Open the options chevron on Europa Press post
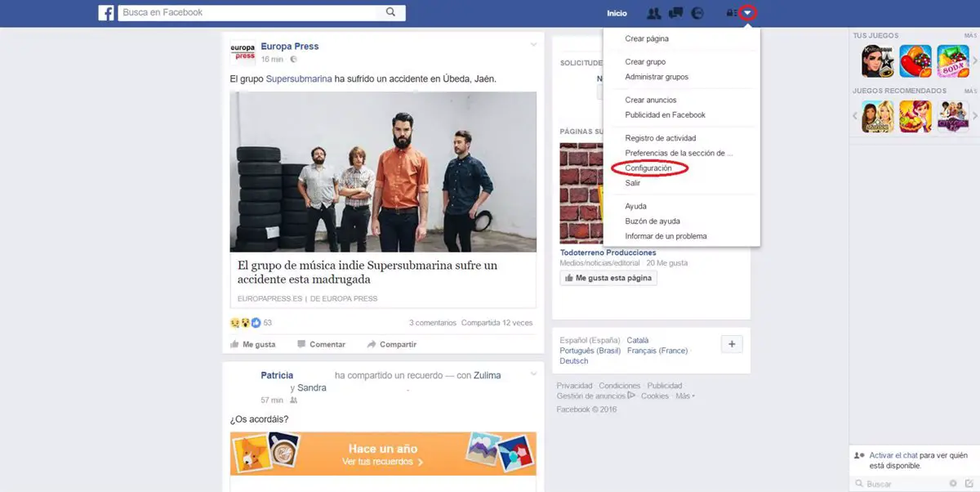980x492 pixels. 533,43
